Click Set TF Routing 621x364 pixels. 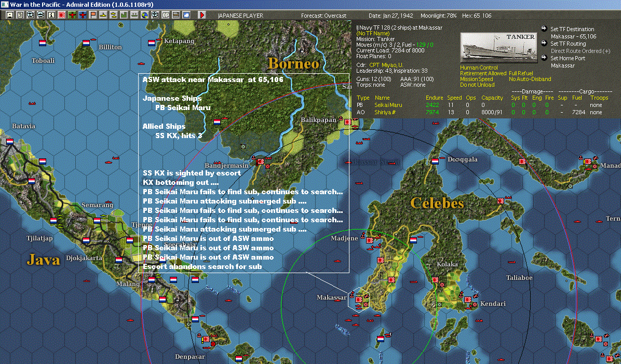coord(568,44)
